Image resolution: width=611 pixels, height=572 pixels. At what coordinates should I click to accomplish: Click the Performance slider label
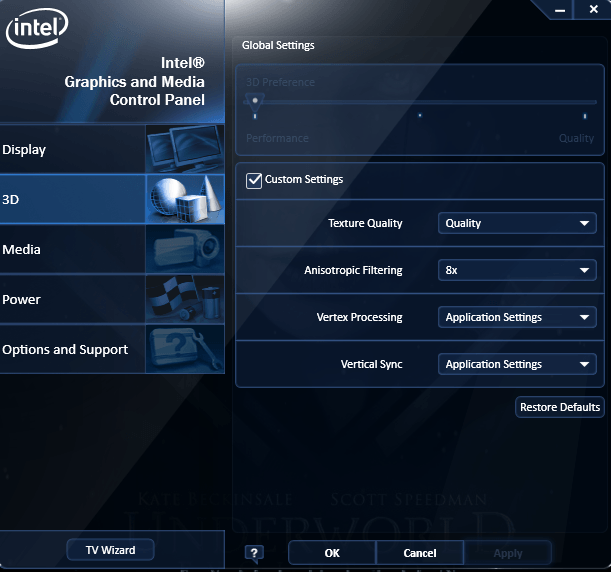coord(277,138)
